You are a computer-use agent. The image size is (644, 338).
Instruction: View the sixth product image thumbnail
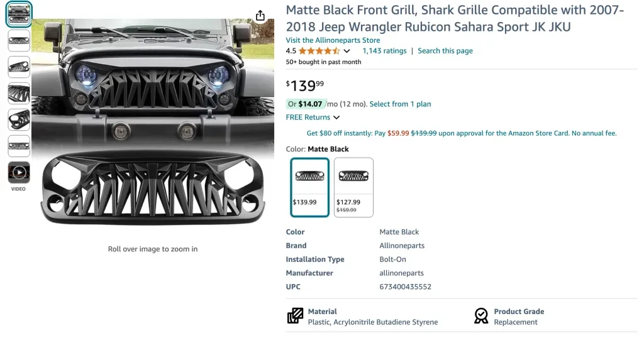tap(19, 146)
